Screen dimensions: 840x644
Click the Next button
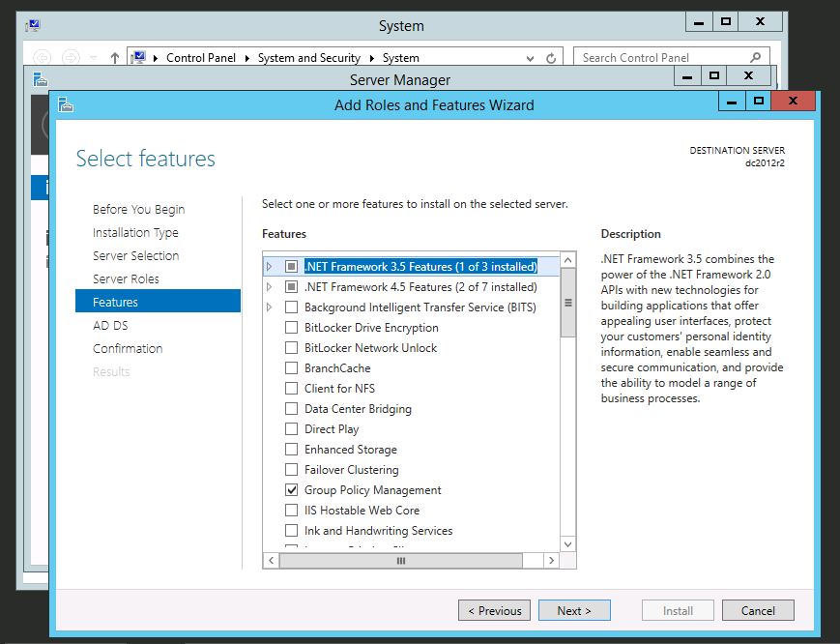pos(574,610)
